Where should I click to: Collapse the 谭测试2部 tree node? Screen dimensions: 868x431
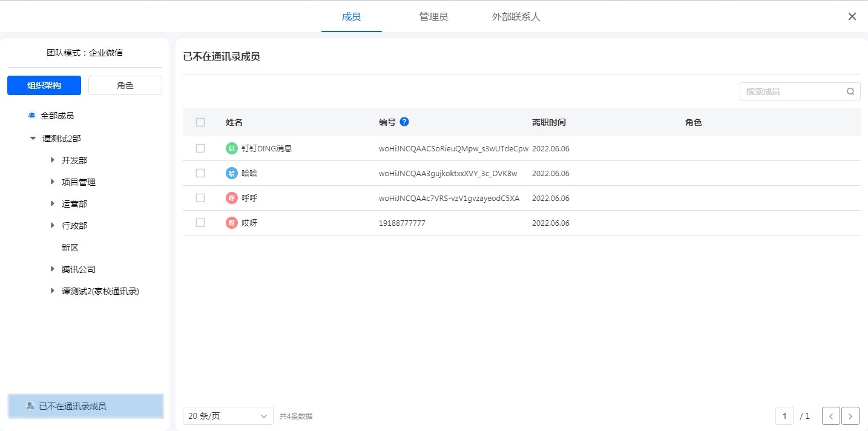coord(33,139)
